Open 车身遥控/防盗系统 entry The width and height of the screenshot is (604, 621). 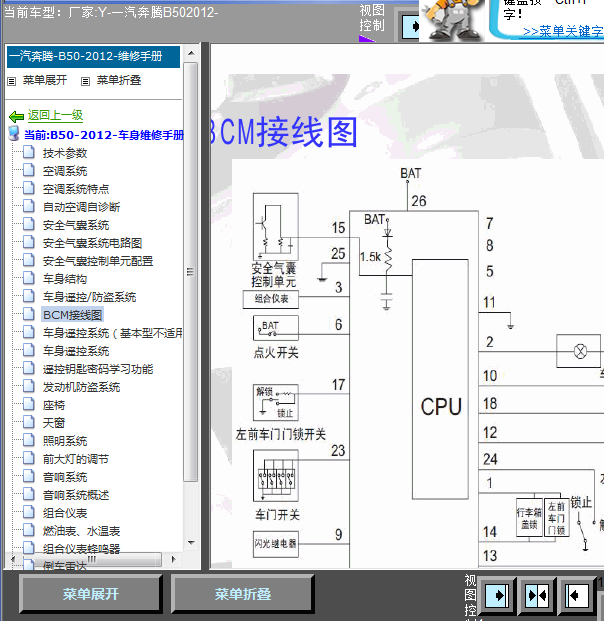click(89, 297)
